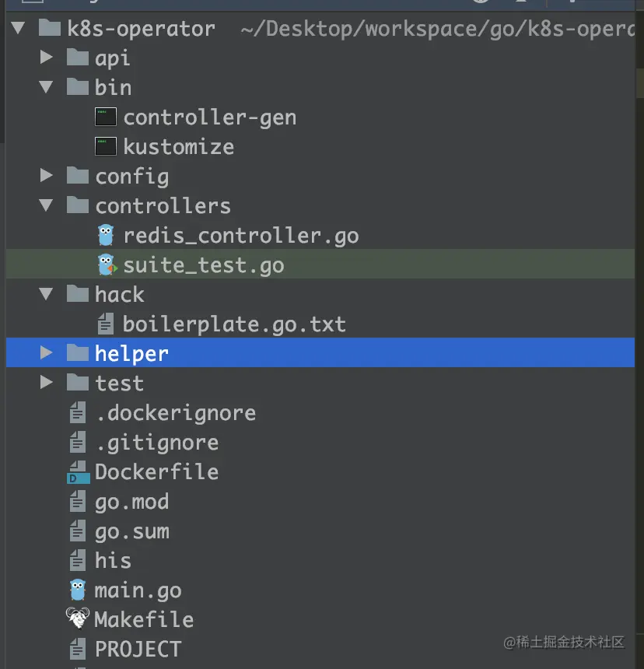Select the PROJECT file
The height and width of the screenshot is (669, 644).
point(320,649)
